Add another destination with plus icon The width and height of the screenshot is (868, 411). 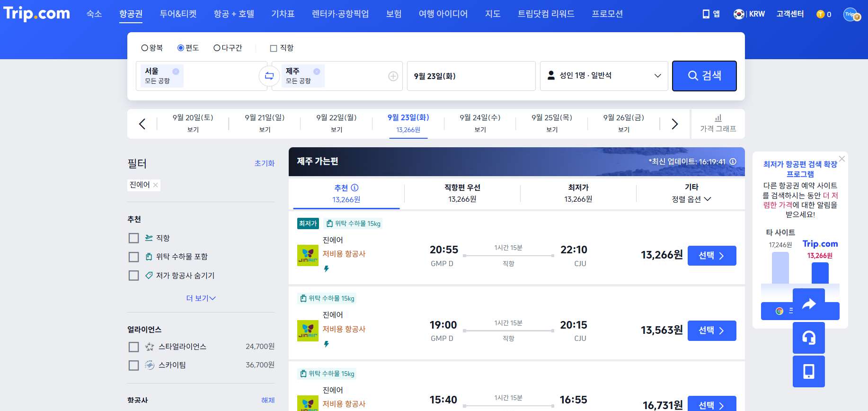tap(393, 76)
